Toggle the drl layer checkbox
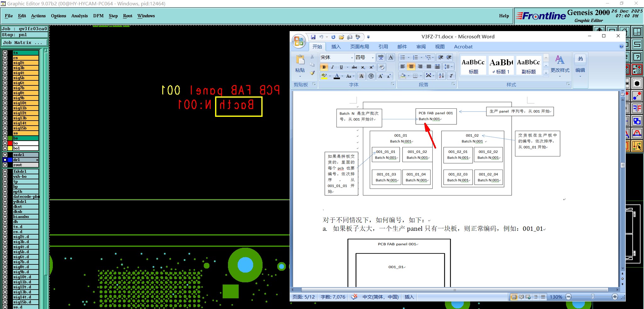Image resolution: width=644 pixels, height=309 pixels. click(5, 160)
